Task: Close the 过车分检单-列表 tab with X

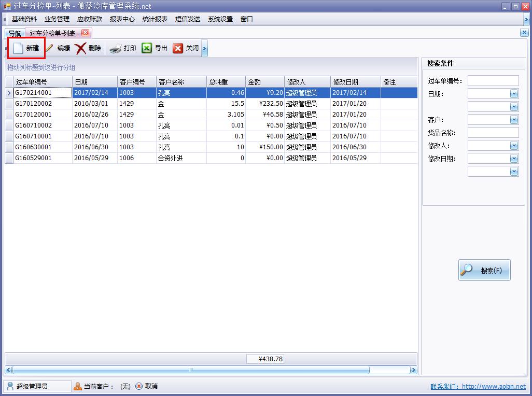Action: (85, 33)
